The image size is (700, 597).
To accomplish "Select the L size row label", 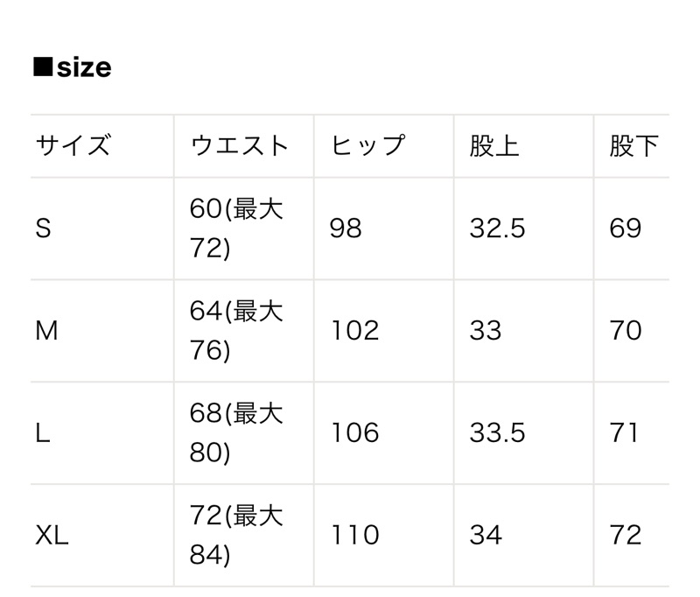I will click(42, 432).
